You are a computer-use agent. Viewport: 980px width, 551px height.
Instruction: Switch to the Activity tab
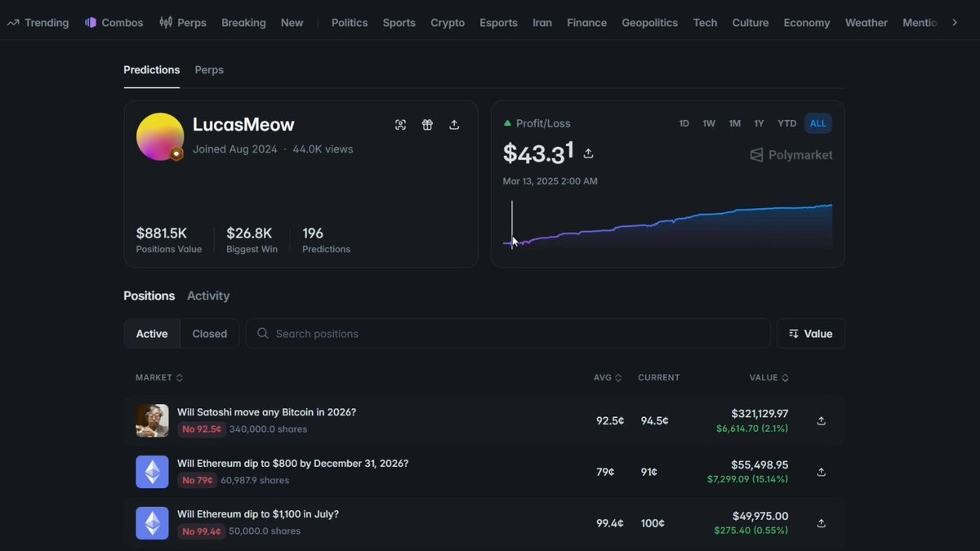pos(208,296)
